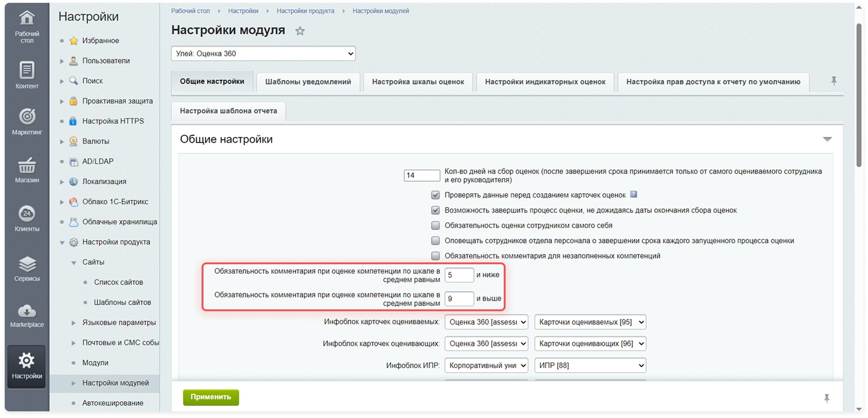Click the green Применить button
868x418 pixels.
pyautogui.click(x=211, y=397)
